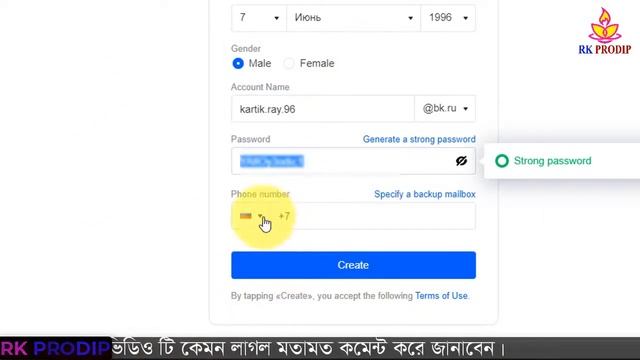Open the @bk.ru domain dropdown
Viewport: 640px width, 360px height.
(445, 109)
